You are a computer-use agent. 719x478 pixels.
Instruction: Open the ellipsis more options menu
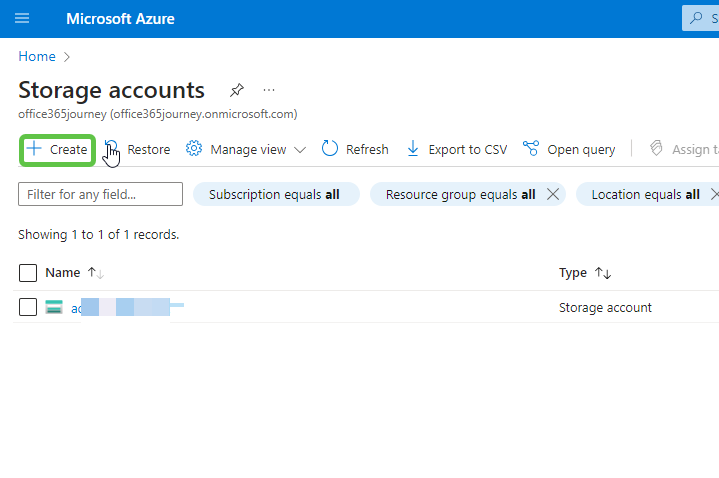pos(269,90)
